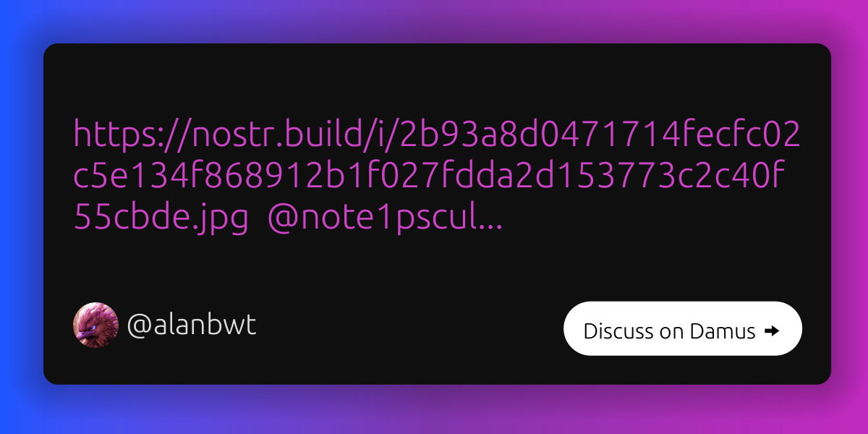
Task: Click the magenta gradient background outside the card
Action: click(851, 217)
